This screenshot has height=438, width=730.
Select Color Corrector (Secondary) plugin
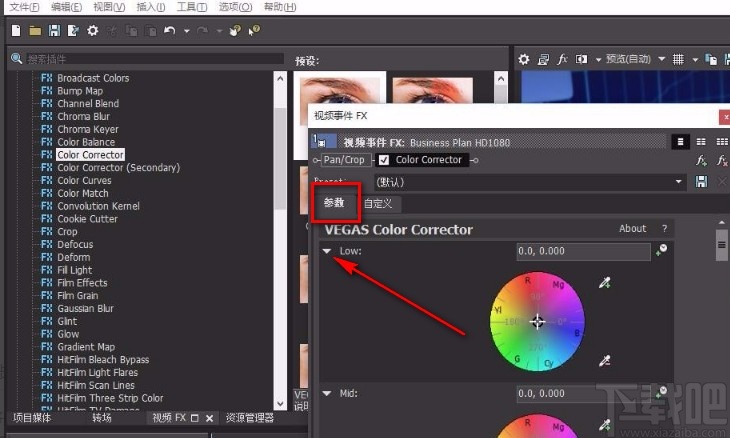coord(118,168)
